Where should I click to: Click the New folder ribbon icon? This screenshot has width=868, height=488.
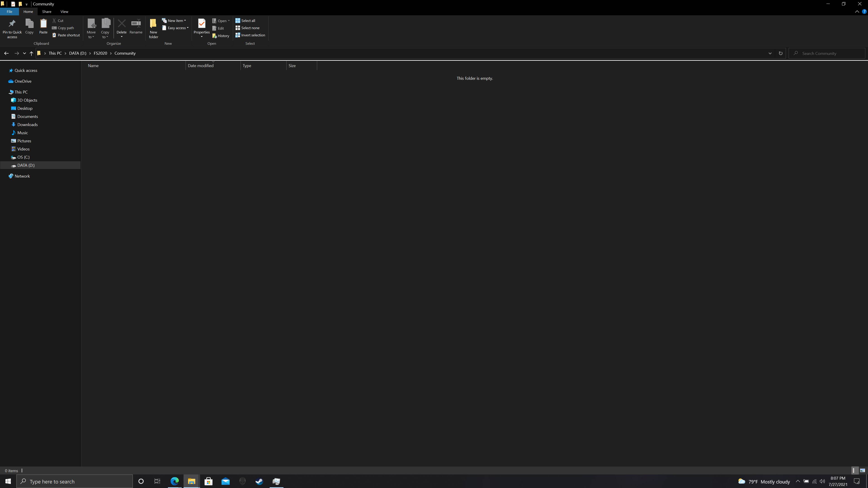click(153, 23)
